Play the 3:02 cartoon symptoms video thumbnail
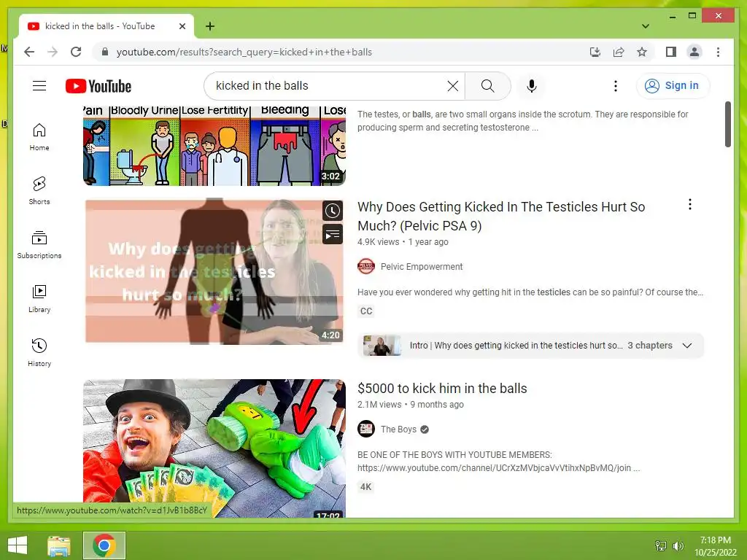This screenshot has height=560, width=747. point(214,146)
